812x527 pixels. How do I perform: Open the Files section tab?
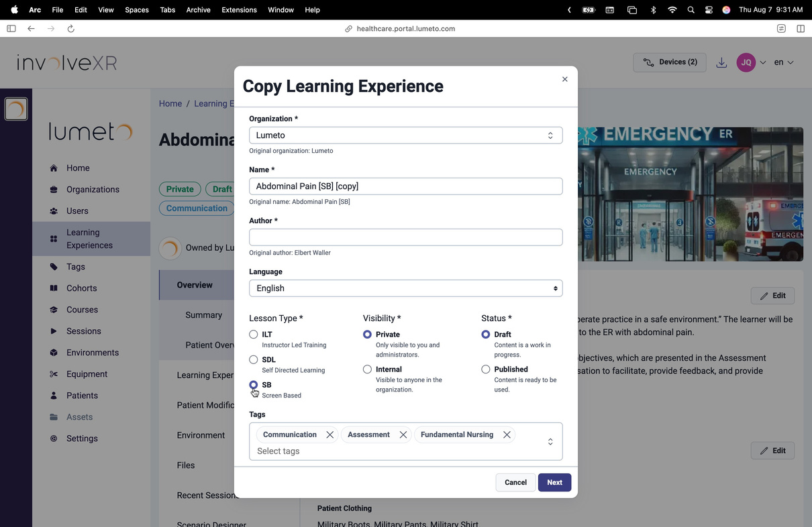click(x=186, y=465)
